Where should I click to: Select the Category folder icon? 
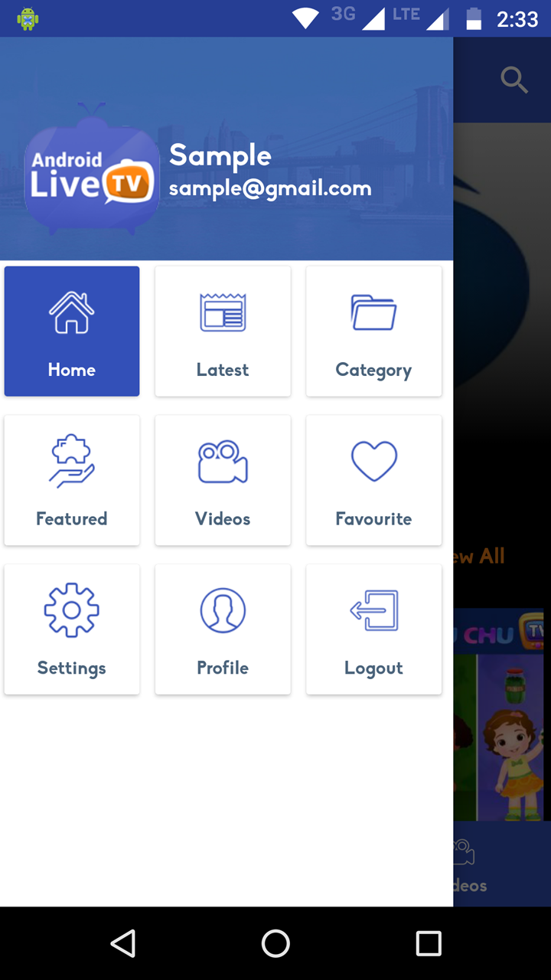373,312
